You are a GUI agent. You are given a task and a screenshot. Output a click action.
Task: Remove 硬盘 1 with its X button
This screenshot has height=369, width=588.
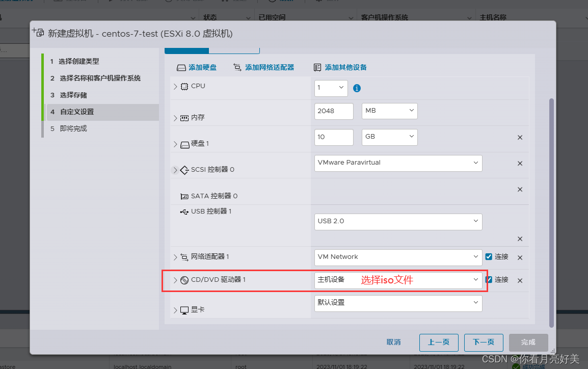click(x=520, y=137)
